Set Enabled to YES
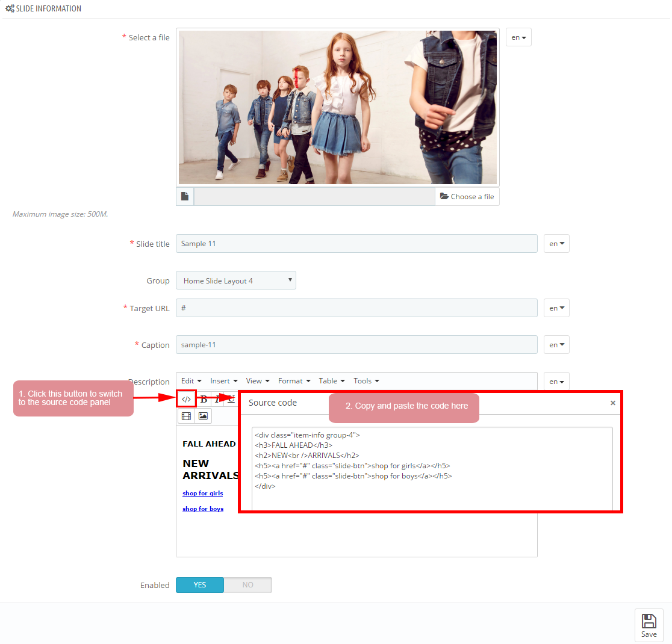 tap(200, 585)
